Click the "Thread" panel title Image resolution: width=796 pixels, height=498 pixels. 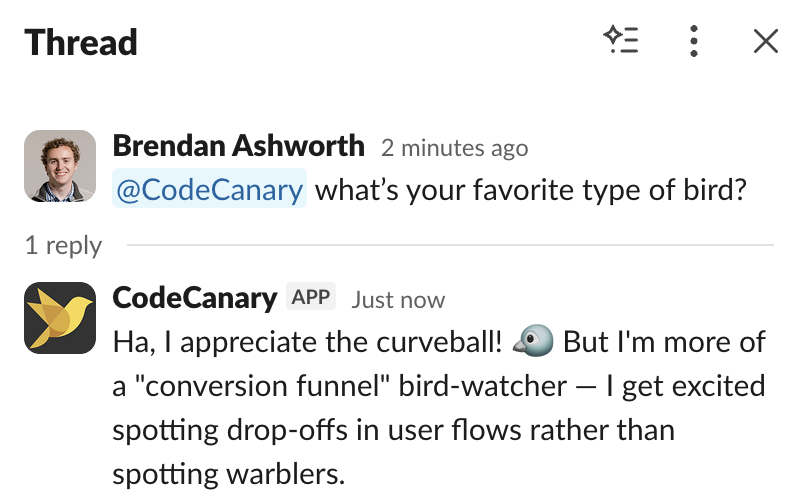[81, 43]
